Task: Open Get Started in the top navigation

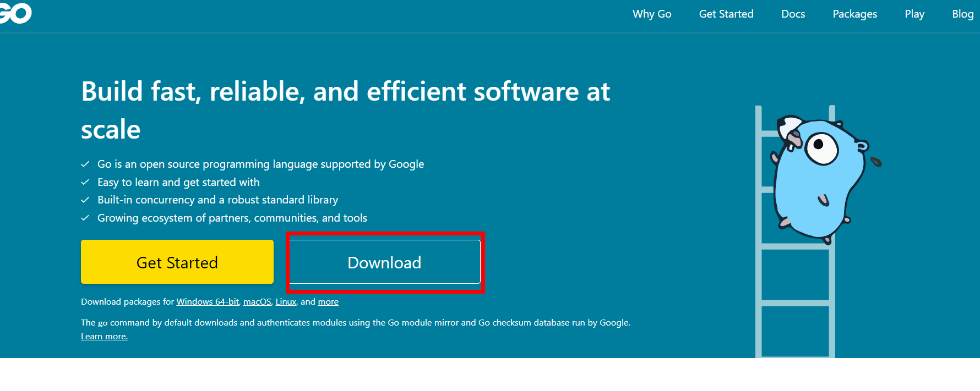Action: (x=726, y=14)
